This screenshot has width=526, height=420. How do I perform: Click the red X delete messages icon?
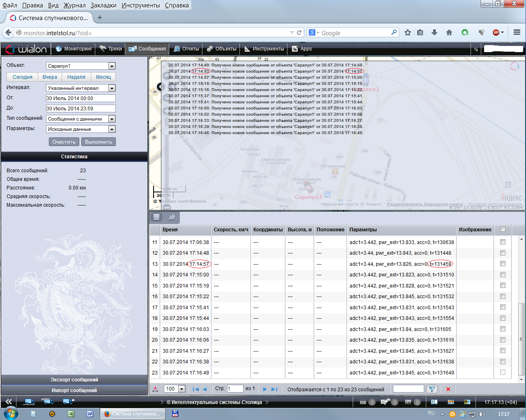point(448,389)
